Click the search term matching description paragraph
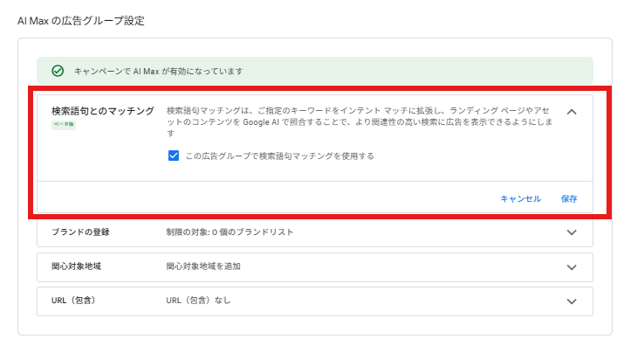Screen dimensions: 644x346 point(360,121)
